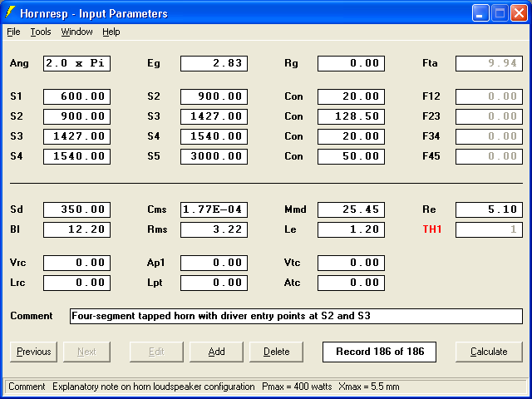The height and width of the screenshot is (399, 532).
Task: Click the S2 field in the F12 row
Action: (x=214, y=96)
